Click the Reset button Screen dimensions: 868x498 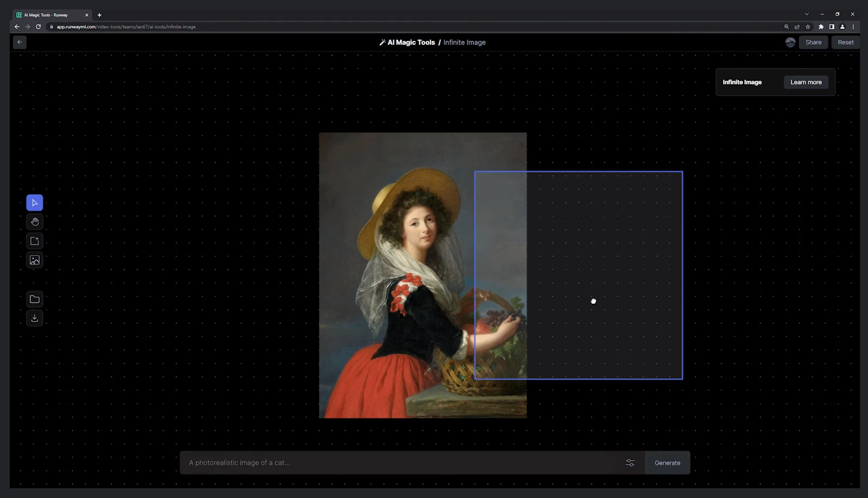pyautogui.click(x=845, y=42)
